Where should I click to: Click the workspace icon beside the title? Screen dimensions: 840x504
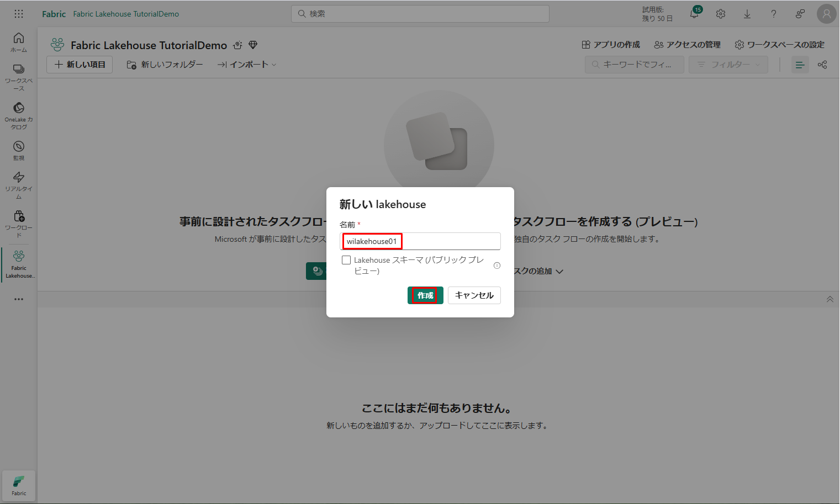click(x=57, y=45)
